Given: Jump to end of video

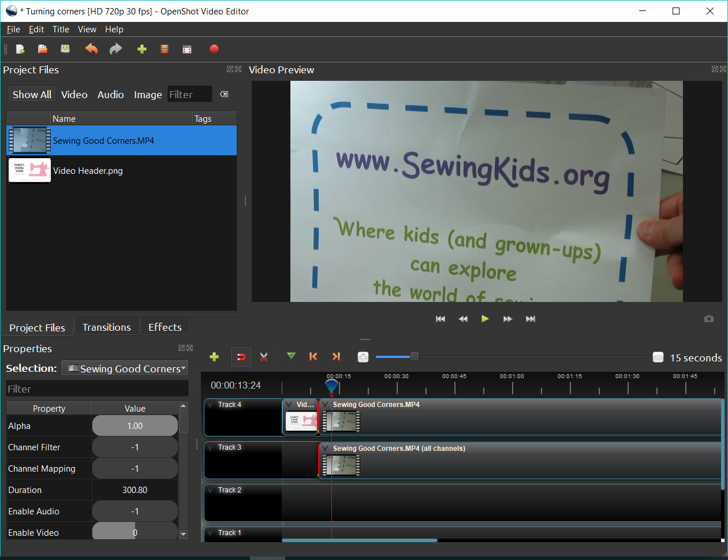Looking at the screenshot, I should coord(531,319).
